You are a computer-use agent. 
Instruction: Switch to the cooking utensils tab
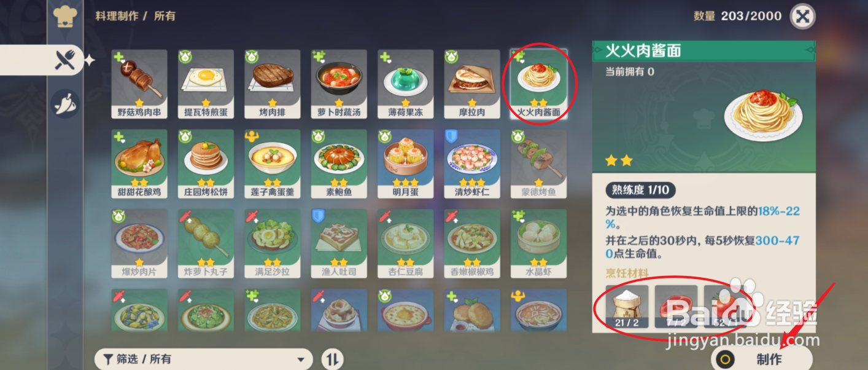[x=65, y=60]
